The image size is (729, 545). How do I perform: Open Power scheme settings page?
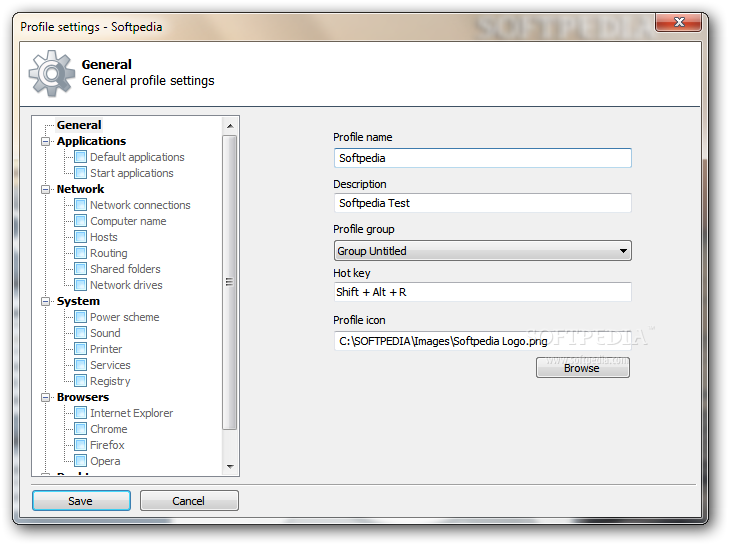click(125, 317)
